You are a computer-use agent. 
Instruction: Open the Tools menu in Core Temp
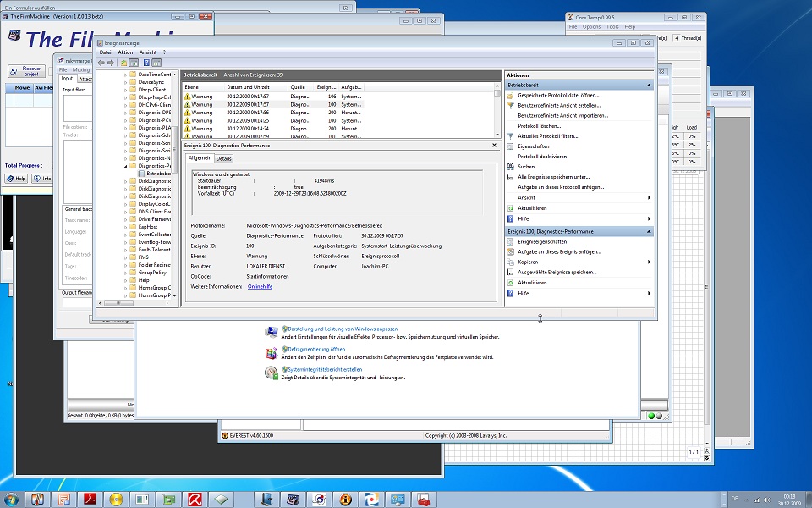pos(612,26)
